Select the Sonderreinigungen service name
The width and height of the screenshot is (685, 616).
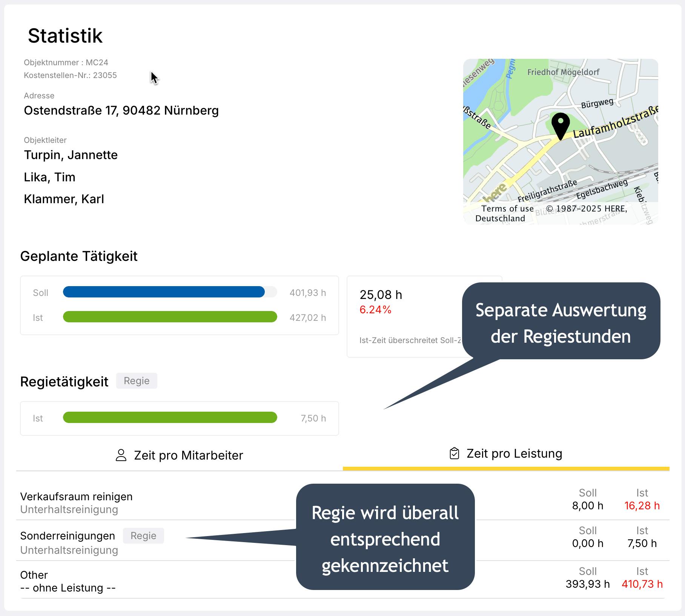tap(68, 536)
